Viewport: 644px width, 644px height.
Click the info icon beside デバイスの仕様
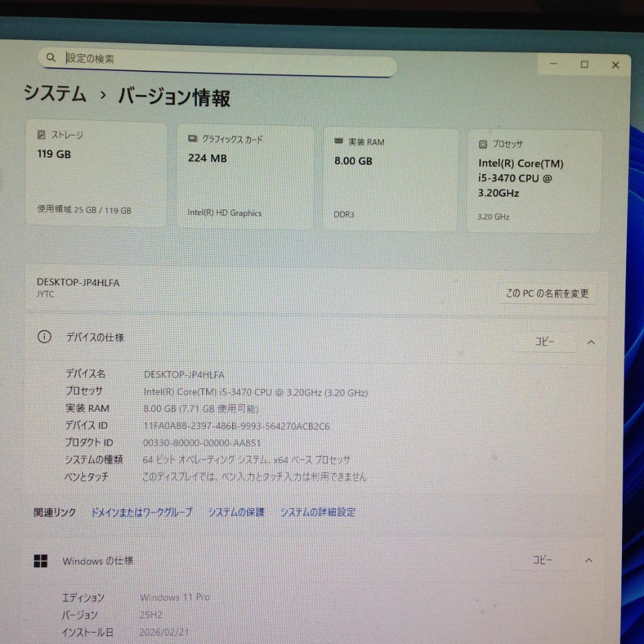point(44,337)
